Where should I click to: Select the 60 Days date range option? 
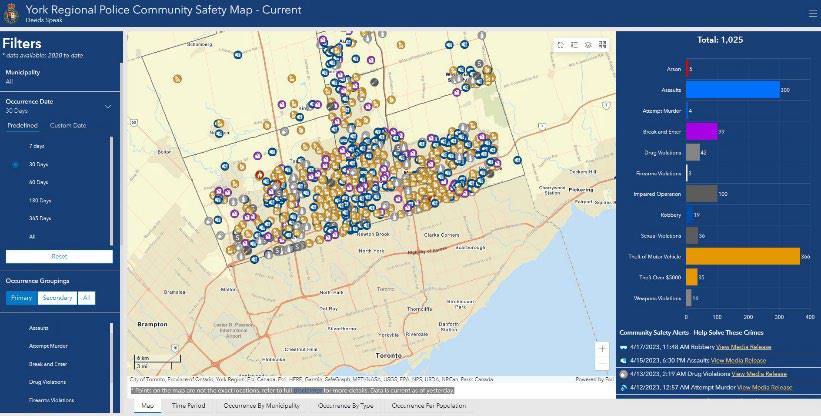click(36, 181)
